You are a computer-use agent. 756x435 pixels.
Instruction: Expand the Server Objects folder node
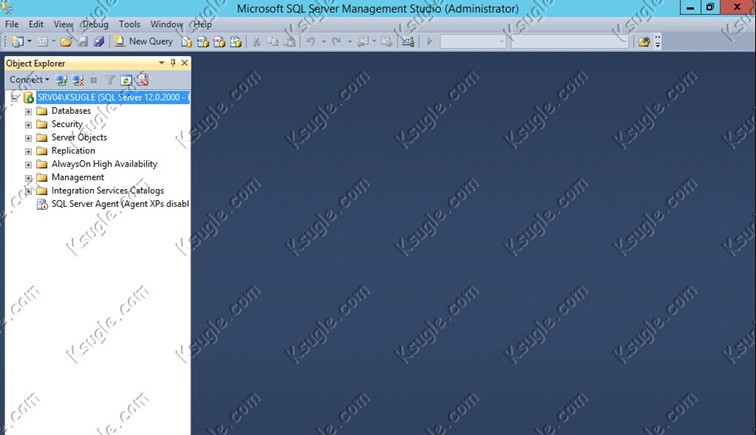tap(28, 138)
